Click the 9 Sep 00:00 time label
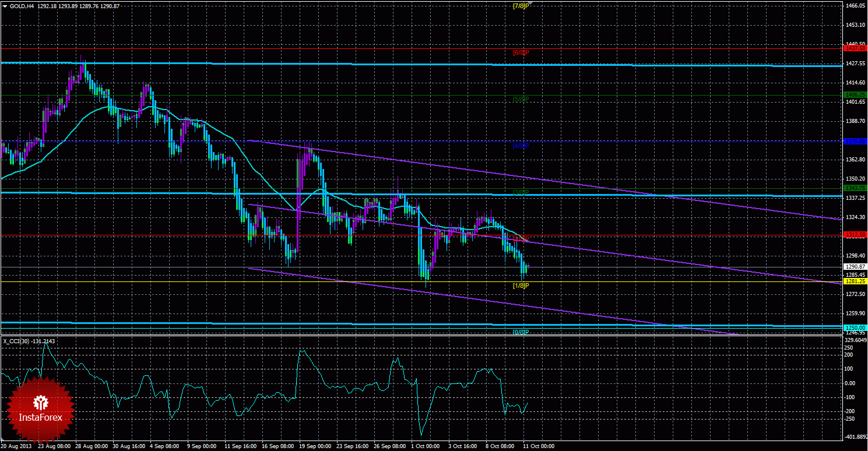The image size is (868, 451). (x=201, y=446)
